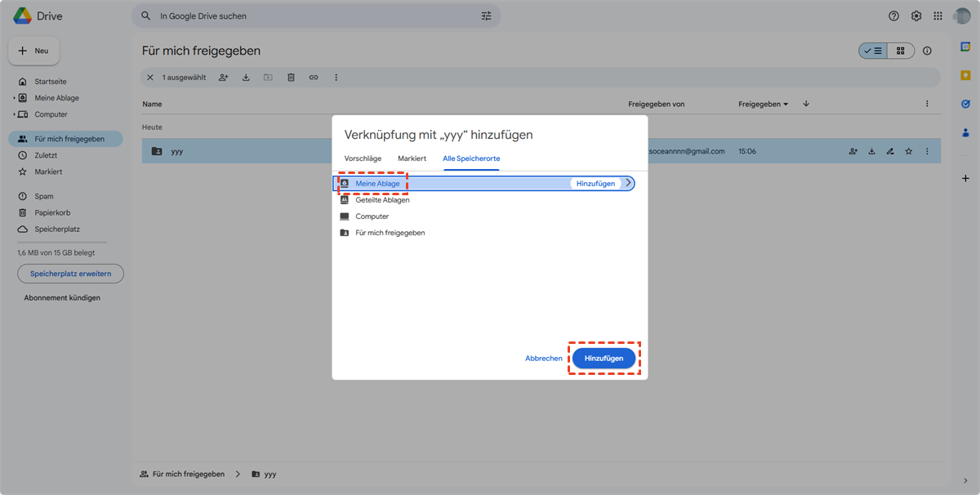Collapse side panel with bottom chevron

[x=965, y=481]
